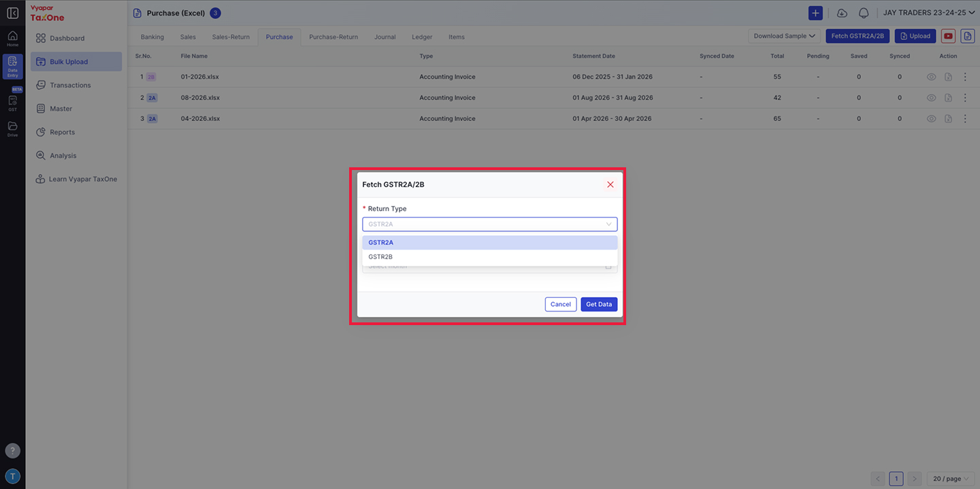This screenshot has height=489, width=980.
Task: Open Data Entry in the left rail
Action: (x=12, y=67)
